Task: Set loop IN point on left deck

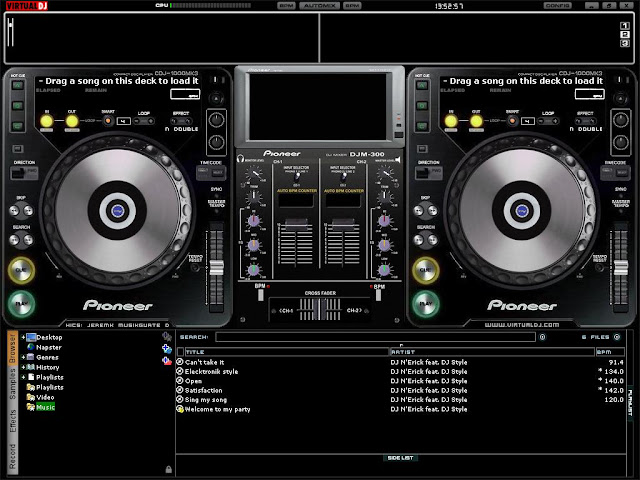Action: coord(47,121)
